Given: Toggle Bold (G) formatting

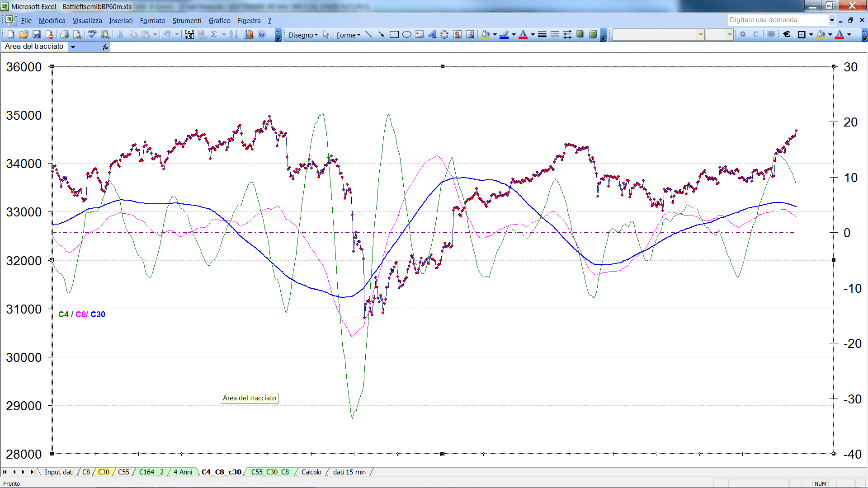Looking at the screenshot, I should pyautogui.click(x=743, y=34).
